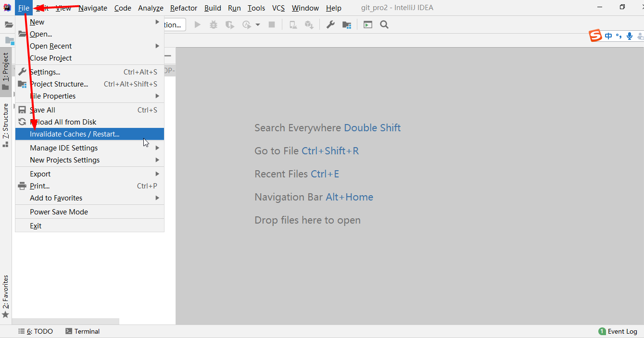This screenshot has height=338, width=644.
Task: Click the Commit/fetch box toolbar icon
Action: point(309,25)
